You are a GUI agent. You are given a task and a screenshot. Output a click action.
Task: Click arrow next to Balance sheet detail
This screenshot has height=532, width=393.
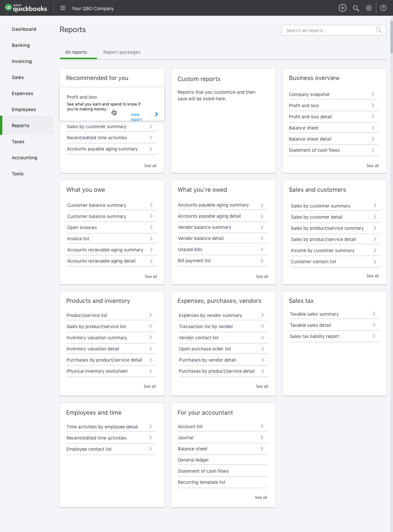[x=373, y=139]
